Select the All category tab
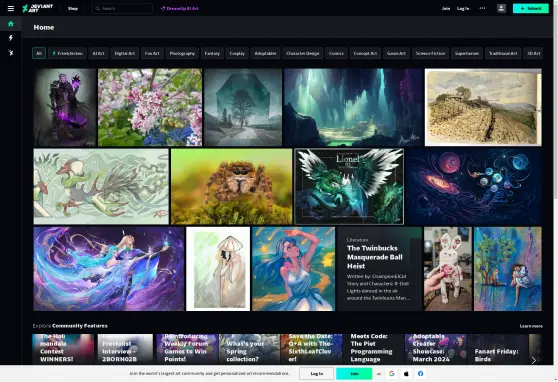Screen dimensions: 558x382 click(x=39, y=53)
